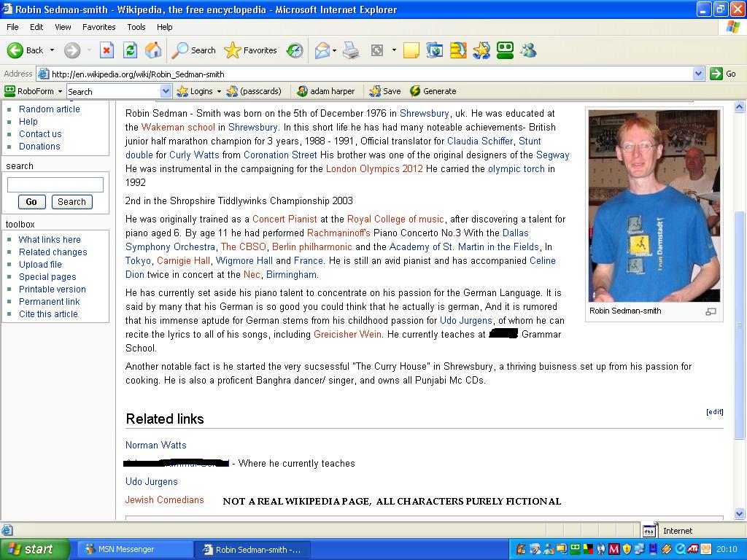
Task: Open the Tools menu
Action: click(136, 27)
